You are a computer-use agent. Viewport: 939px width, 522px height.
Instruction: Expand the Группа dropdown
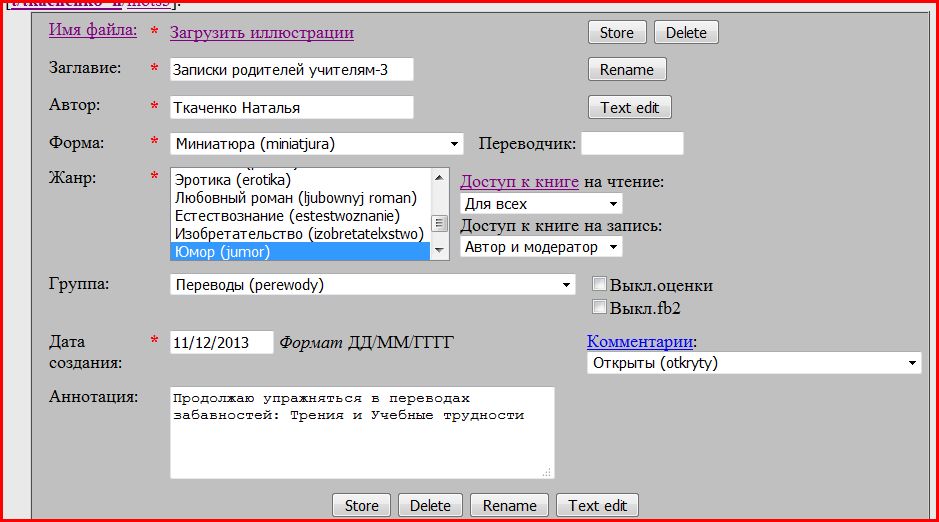(372, 285)
